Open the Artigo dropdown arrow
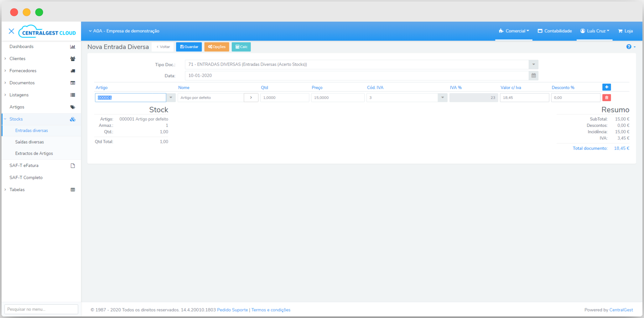The width and height of the screenshot is (644, 318). coord(171,98)
